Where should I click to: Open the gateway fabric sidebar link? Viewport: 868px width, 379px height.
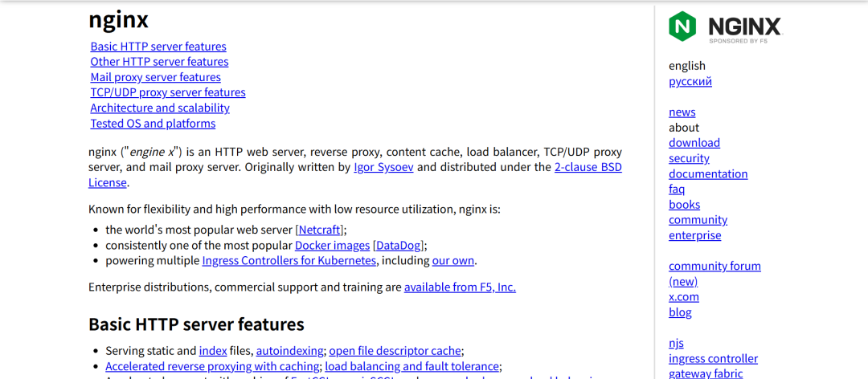706,373
